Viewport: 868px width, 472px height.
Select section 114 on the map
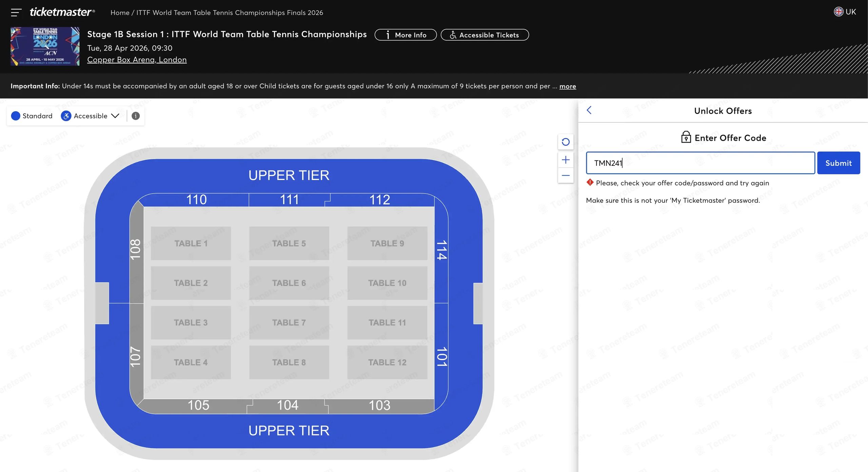(x=441, y=250)
